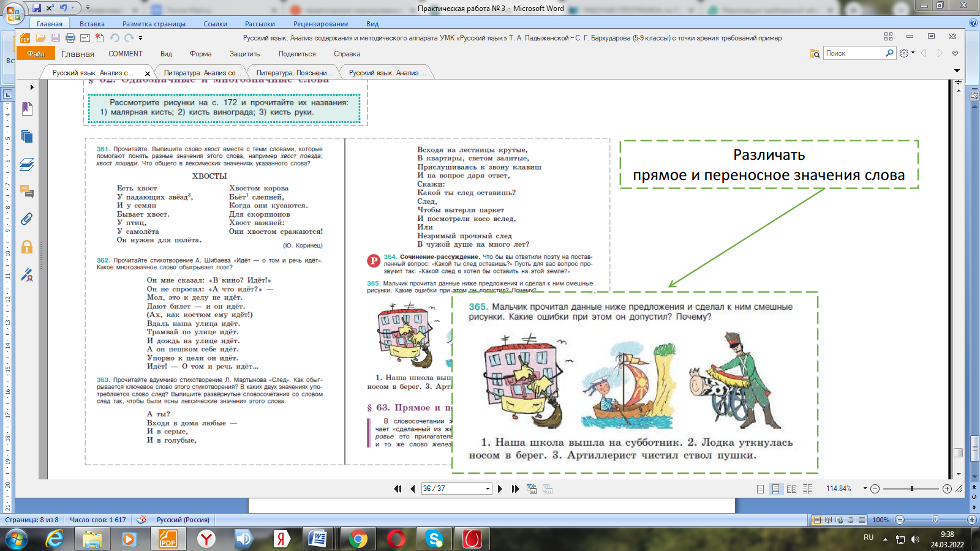980x551 pixels.
Task: Open the Comments panel icon in the sidebar
Action: [27, 192]
